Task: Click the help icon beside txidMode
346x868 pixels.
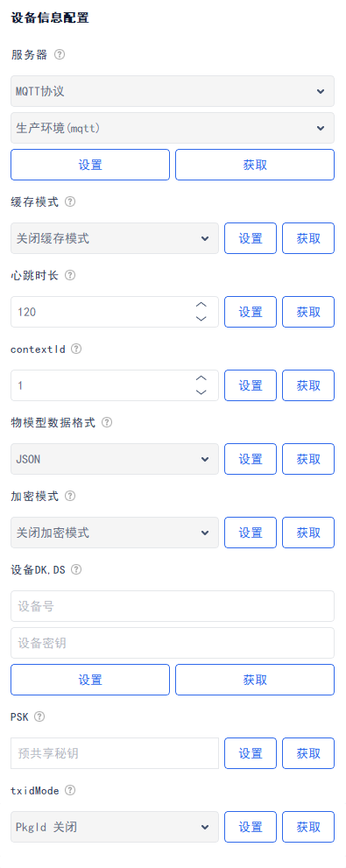Action: (x=70, y=791)
